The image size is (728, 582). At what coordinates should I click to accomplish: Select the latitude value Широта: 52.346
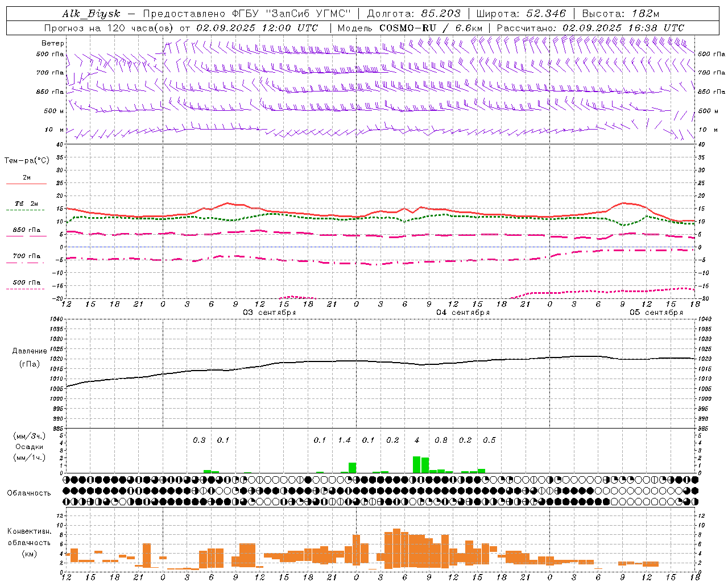click(x=521, y=14)
